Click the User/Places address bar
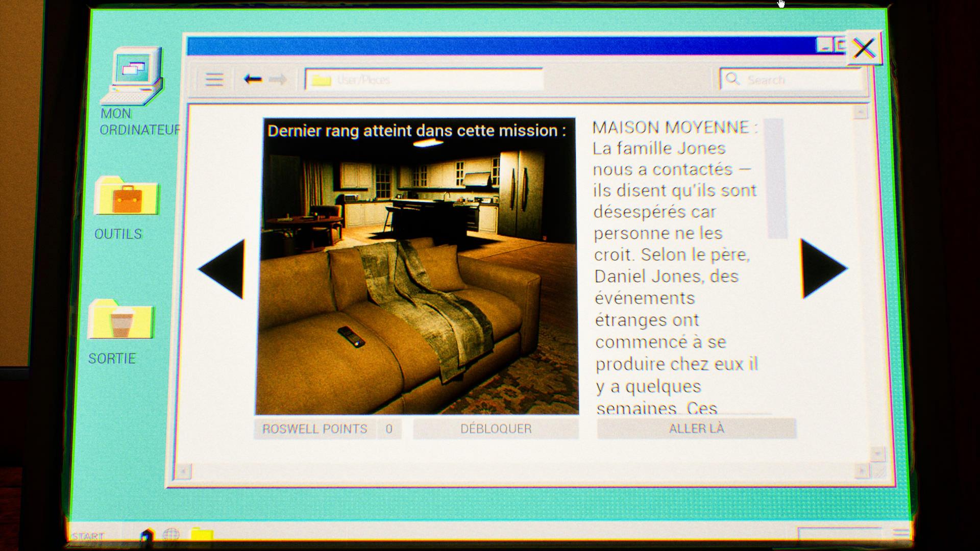 (424, 80)
